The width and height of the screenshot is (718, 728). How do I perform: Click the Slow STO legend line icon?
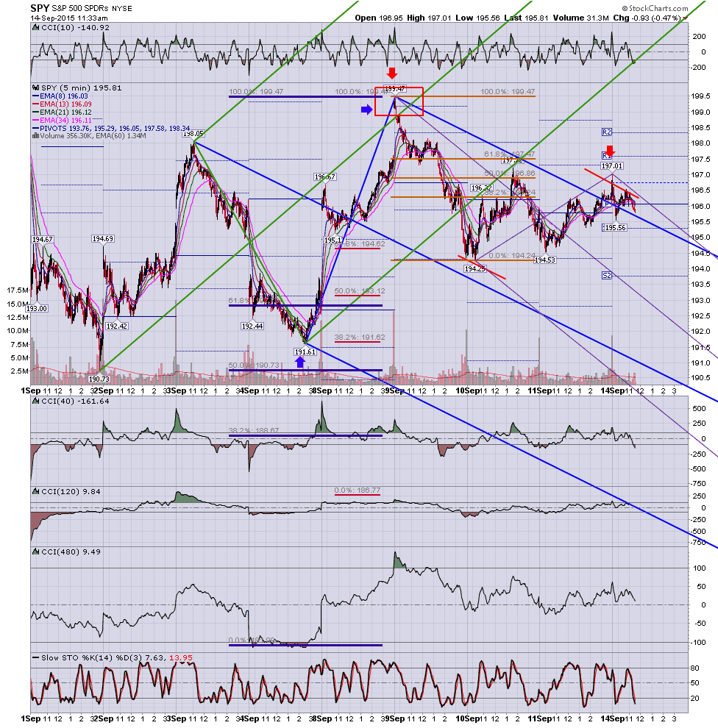pyautogui.click(x=35, y=658)
